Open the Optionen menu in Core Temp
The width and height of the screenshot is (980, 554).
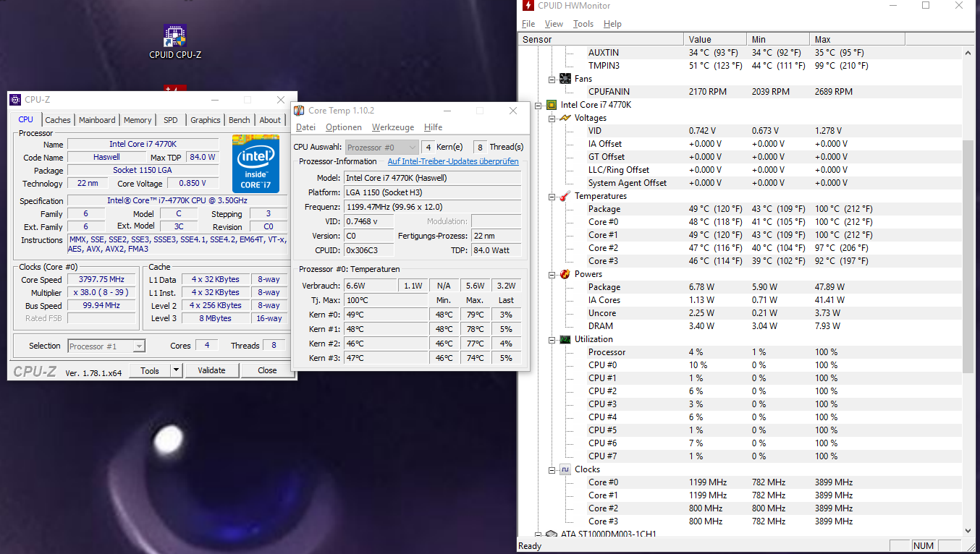[x=344, y=127]
